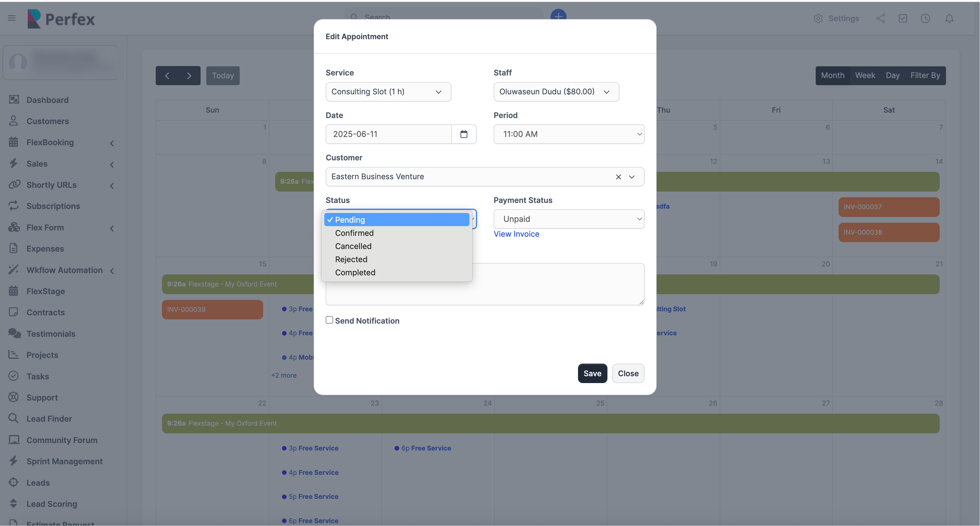Go to previous month with left arrow
This screenshot has height=526, width=980.
click(x=167, y=76)
